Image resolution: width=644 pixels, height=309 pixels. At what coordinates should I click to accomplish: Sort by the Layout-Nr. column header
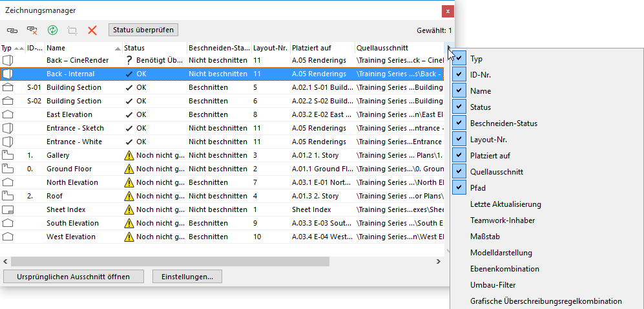tap(271, 48)
